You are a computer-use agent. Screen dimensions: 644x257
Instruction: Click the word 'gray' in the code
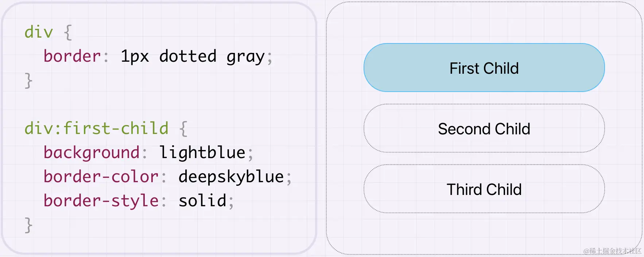click(x=245, y=58)
